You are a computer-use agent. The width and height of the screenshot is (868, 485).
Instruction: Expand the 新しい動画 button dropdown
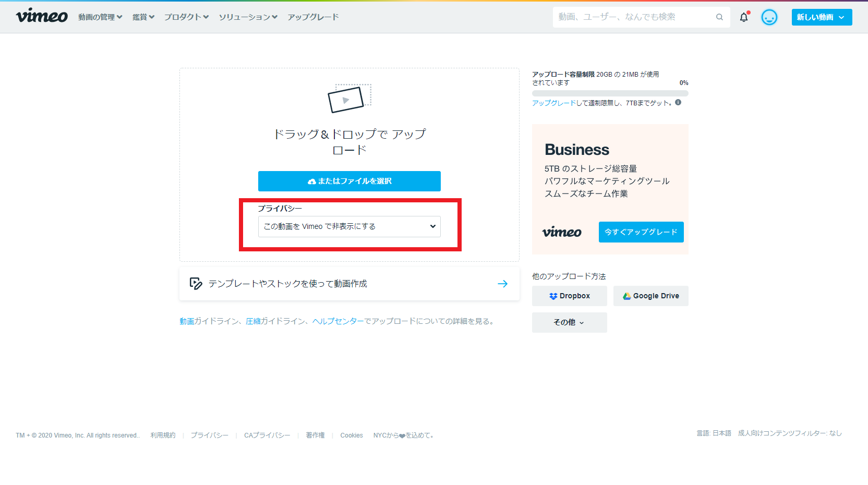841,17
